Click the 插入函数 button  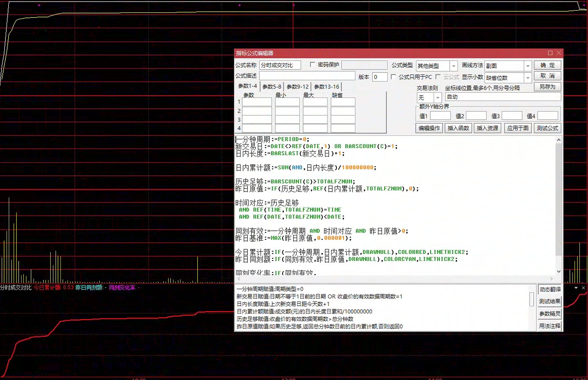click(458, 128)
